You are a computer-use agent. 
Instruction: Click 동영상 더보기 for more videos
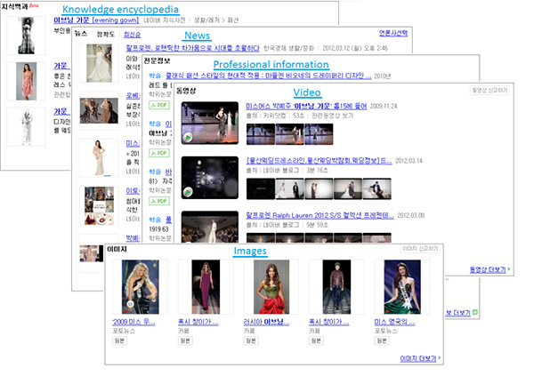tap(489, 269)
